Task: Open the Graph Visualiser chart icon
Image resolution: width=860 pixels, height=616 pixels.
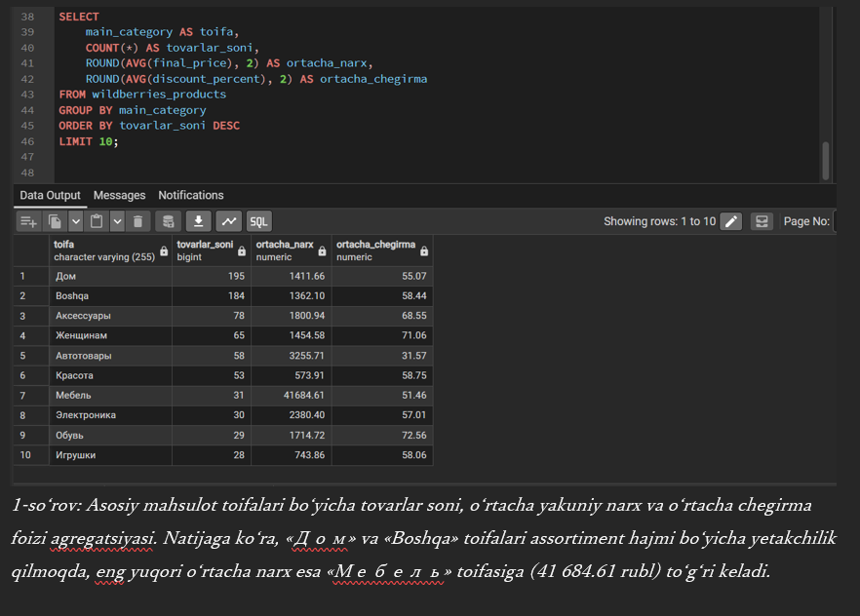Action: point(229,221)
